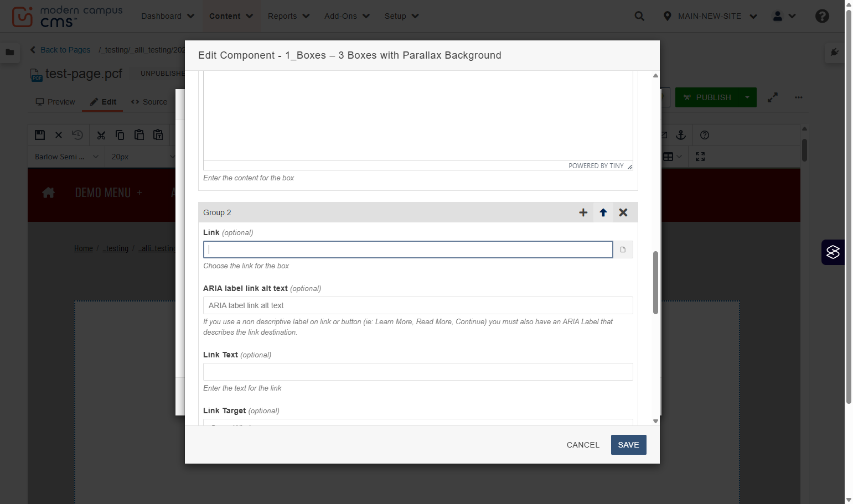Viewport: 853px width, 504px height.
Task: Switch to the Source tab
Action: (149, 102)
